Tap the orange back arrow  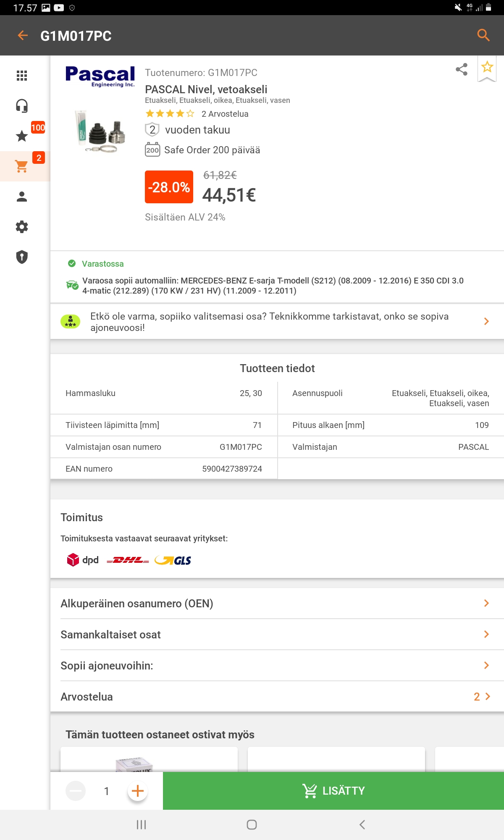coord(23,36)
